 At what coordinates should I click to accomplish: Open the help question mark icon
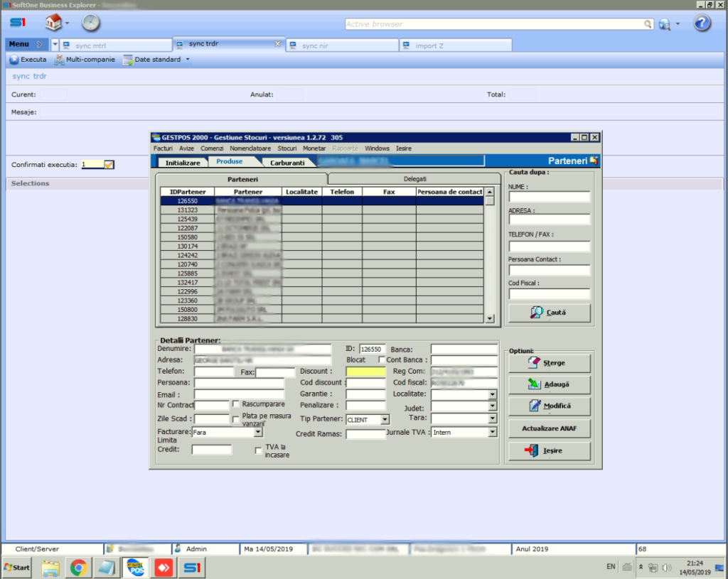702,23
